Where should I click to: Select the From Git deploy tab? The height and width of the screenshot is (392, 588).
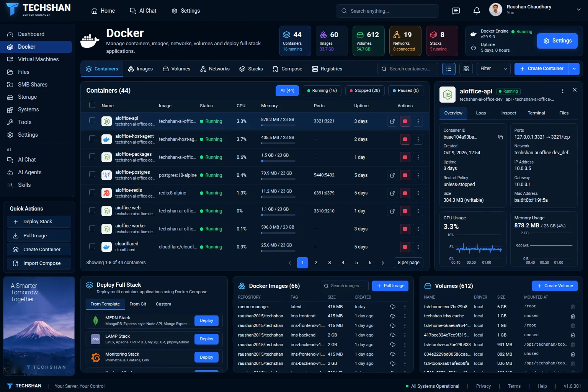coord(138,304)
